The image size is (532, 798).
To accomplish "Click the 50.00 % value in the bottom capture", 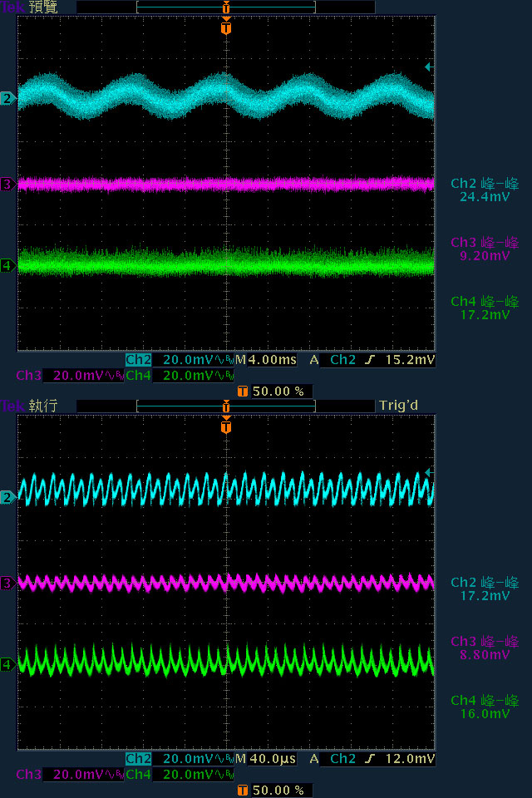I will tap(278, 791).
